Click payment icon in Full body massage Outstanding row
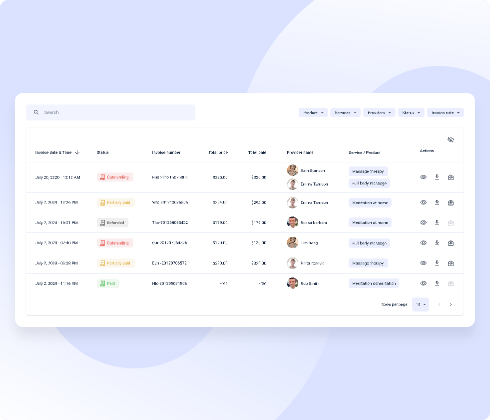Image resolution: width=490 pixels, height=420 pixels. coord(451,243)
